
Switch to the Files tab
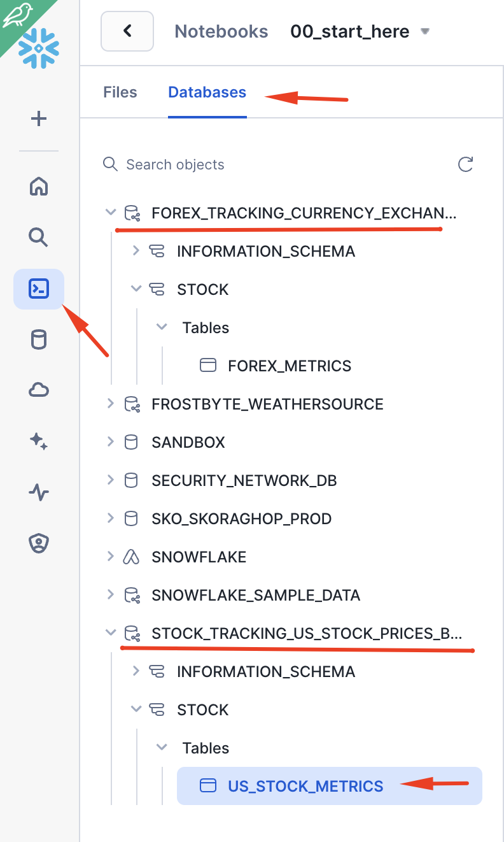point(120,92)
